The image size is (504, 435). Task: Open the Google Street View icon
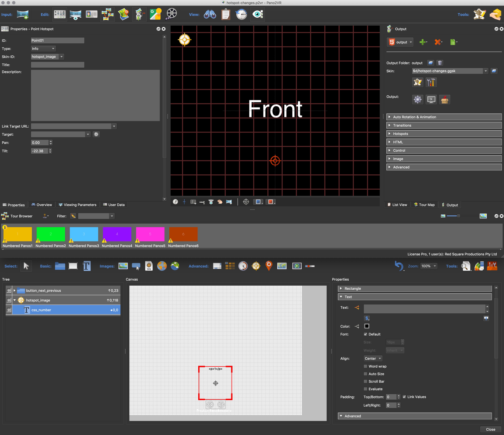point(156,14)
